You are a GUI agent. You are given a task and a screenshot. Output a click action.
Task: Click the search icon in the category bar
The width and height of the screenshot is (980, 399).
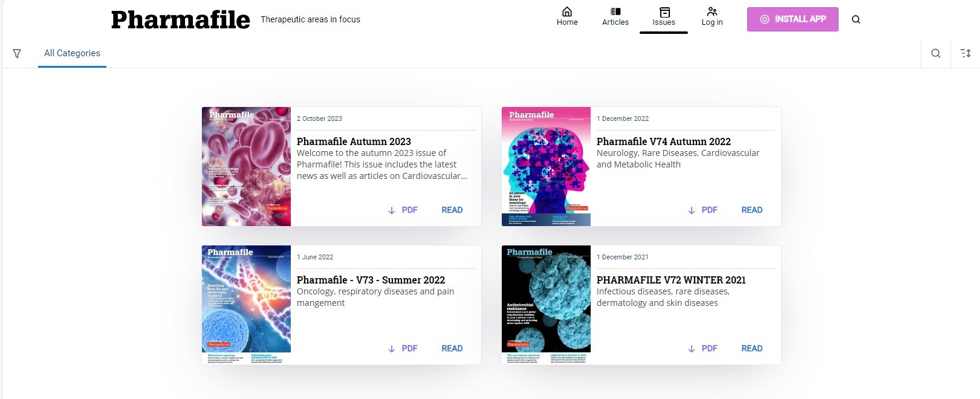pos(935,53)
